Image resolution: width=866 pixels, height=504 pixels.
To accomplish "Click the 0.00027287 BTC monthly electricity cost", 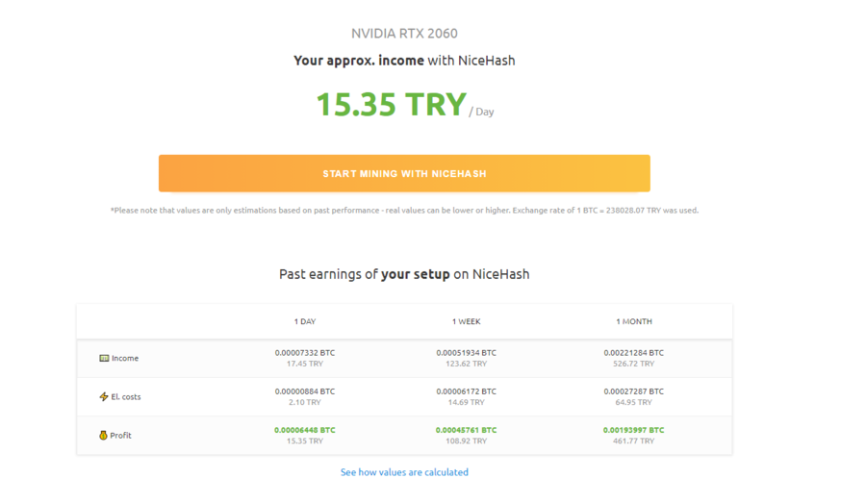I will (x=634, y=391).
